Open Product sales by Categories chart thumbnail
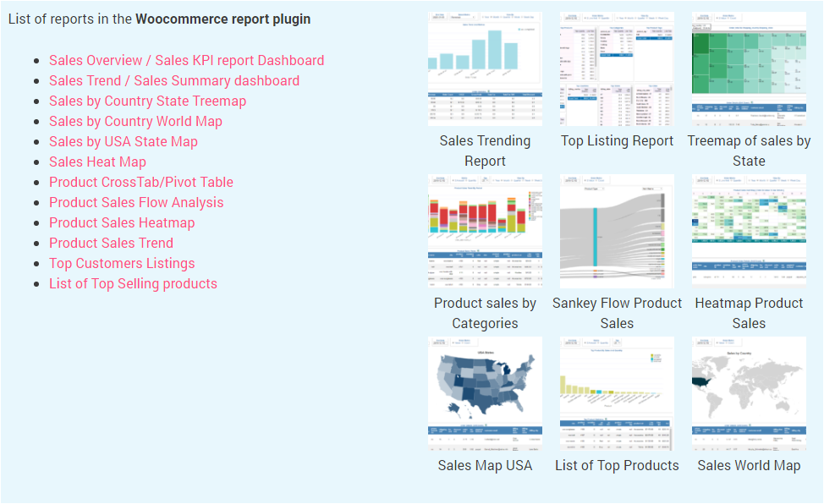824x504 pixels. click(485, 231)
